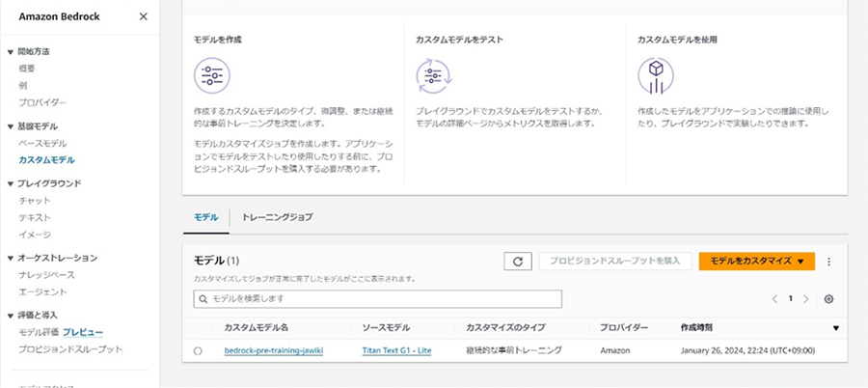This screenshot has height=388, width=868.
Task: Close the Amazon Bedrock navigation panel
Action: (x=144, y=16)
